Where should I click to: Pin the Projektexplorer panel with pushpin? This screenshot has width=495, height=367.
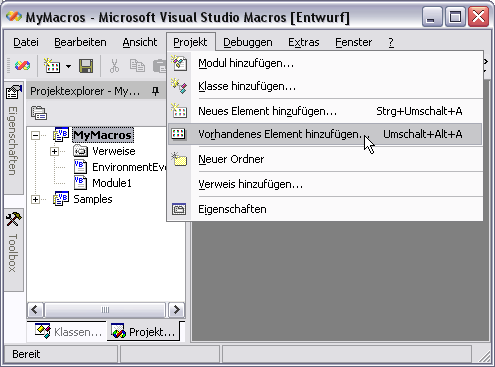[155, 91]
